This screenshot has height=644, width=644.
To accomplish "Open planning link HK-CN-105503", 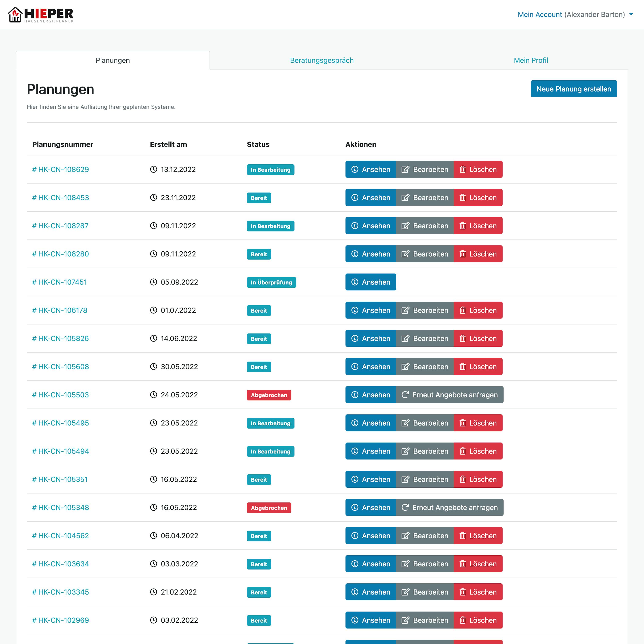I will pyautogui.click(x=61, y=395).
